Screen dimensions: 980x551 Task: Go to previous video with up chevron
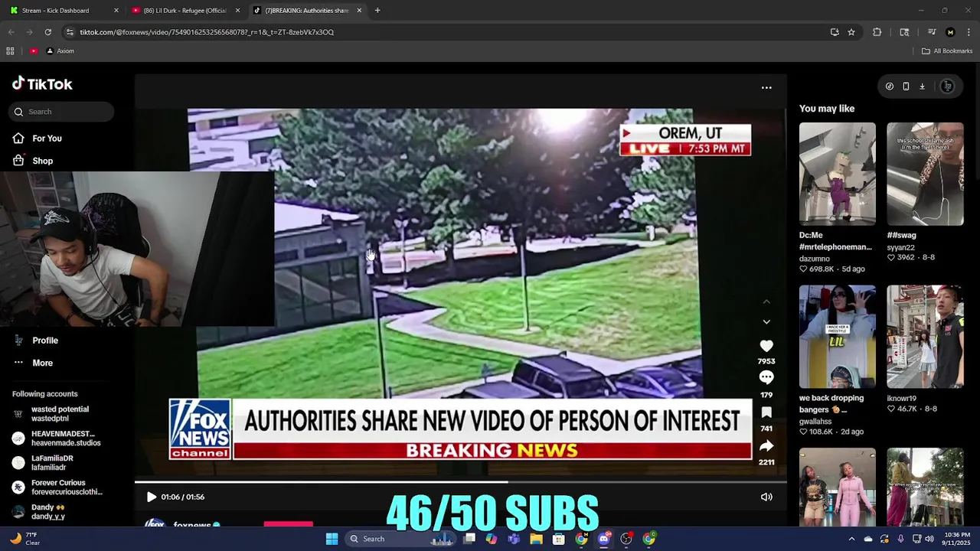click(x=766, y=302)
